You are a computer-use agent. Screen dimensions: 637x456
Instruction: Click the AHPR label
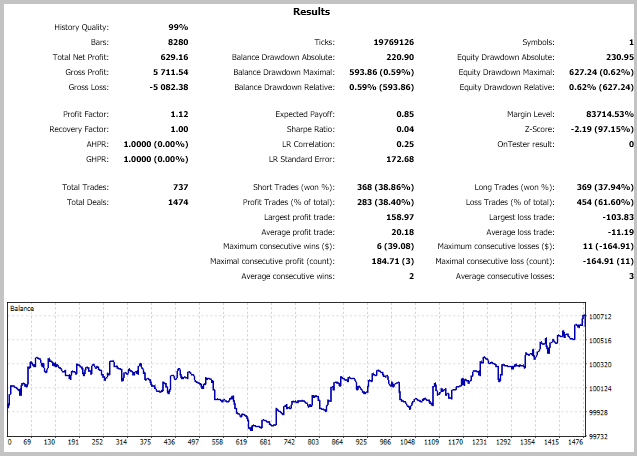click(x=98, y=144)
